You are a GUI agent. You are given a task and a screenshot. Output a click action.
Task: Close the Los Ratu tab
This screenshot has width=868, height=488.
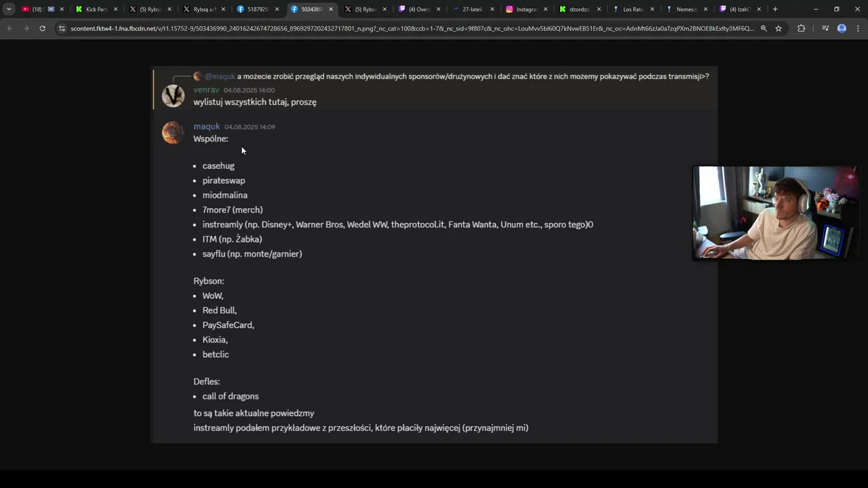coord(652,9)
